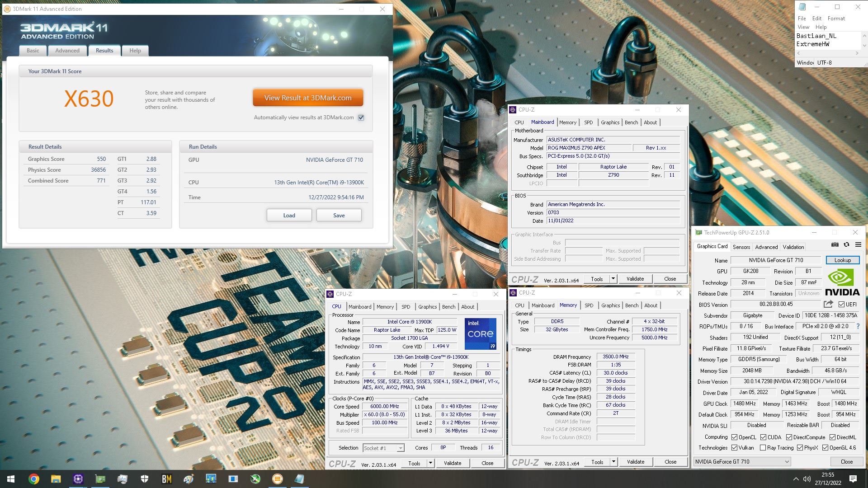Image resolution: width=868 pixels, height=488 pixels.
Task: Open the Windows Start menu
Action: point(11,479)
